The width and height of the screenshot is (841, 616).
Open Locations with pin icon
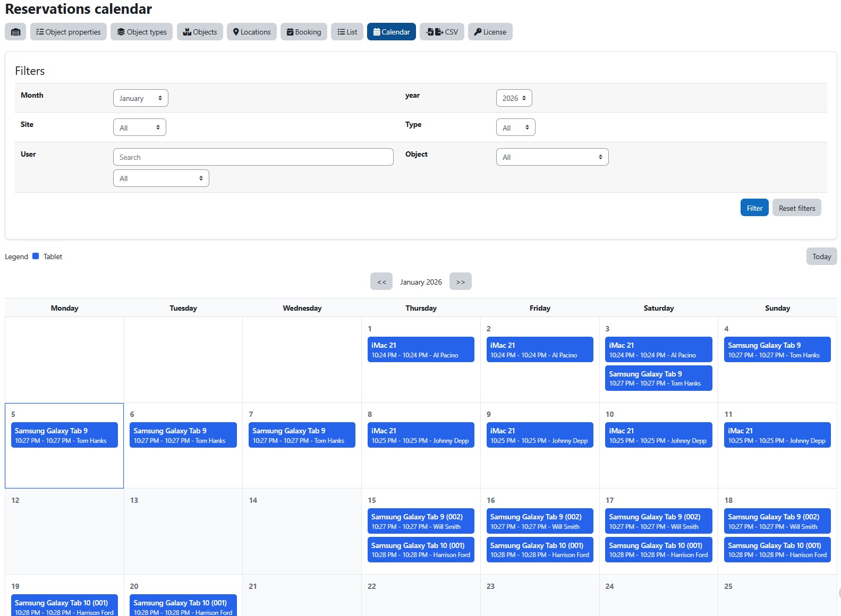point(252,32)
